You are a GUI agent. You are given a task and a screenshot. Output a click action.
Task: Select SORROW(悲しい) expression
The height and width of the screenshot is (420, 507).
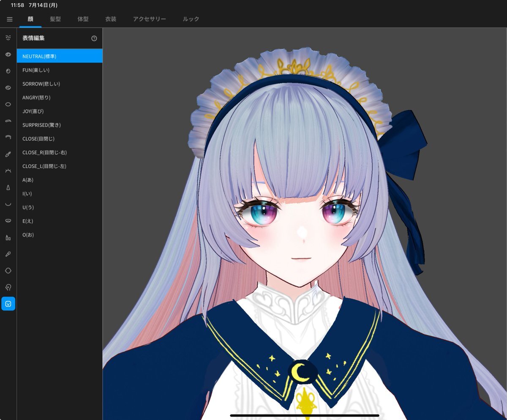pyautogui.click(x=60, y=84)
